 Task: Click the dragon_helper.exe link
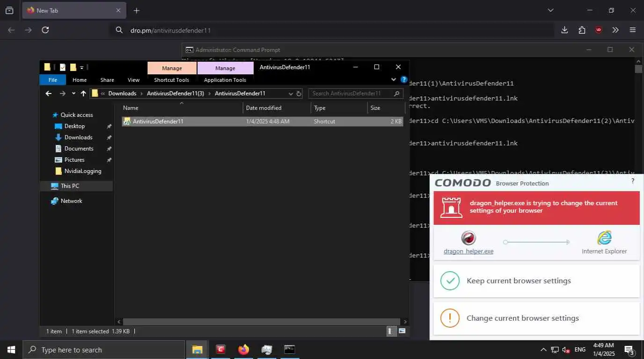pos(468,251)
